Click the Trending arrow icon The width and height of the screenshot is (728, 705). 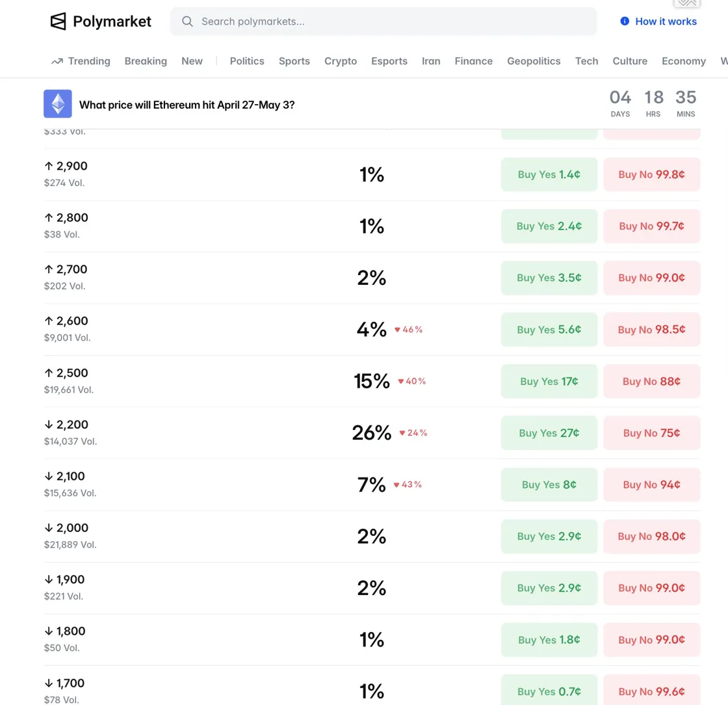pos(57,61)
